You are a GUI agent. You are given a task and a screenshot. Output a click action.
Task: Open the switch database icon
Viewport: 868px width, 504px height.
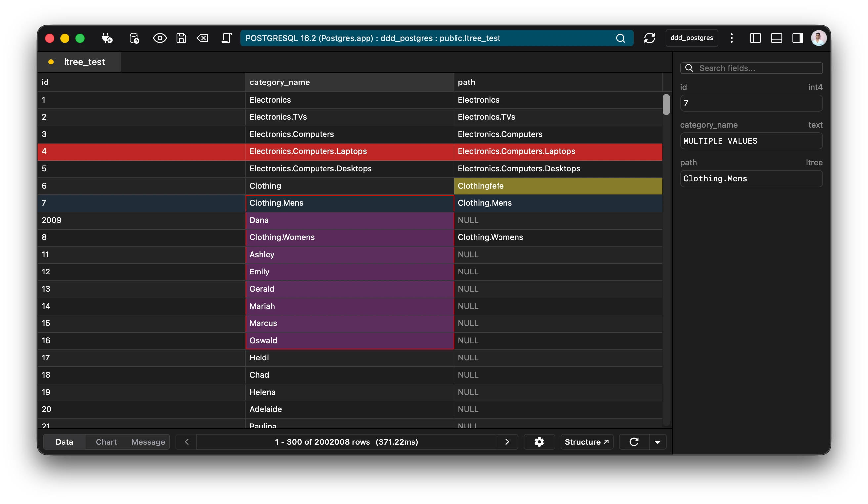[134, 38]
